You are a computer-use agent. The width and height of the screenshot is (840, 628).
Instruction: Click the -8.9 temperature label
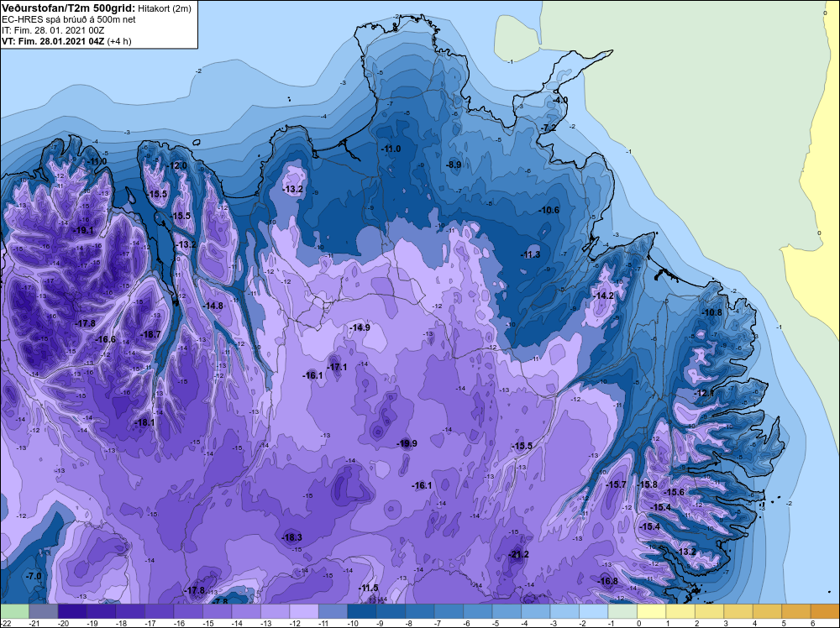(454, 165)
